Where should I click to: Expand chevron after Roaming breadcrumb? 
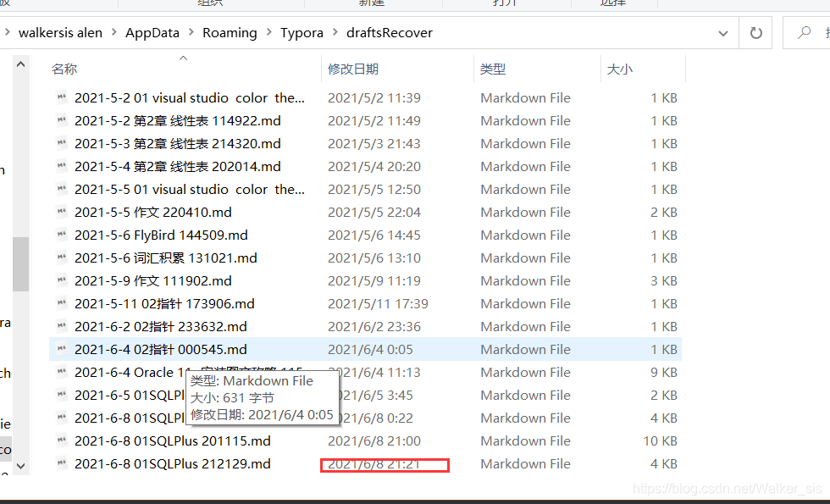point(269,33)
